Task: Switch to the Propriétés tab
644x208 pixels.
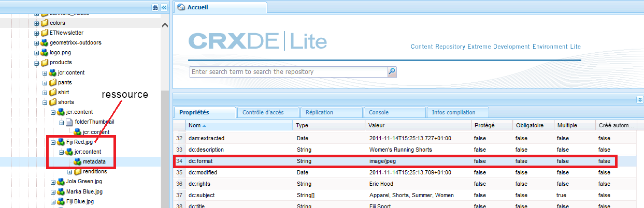Action: click(x=205, y=112)
